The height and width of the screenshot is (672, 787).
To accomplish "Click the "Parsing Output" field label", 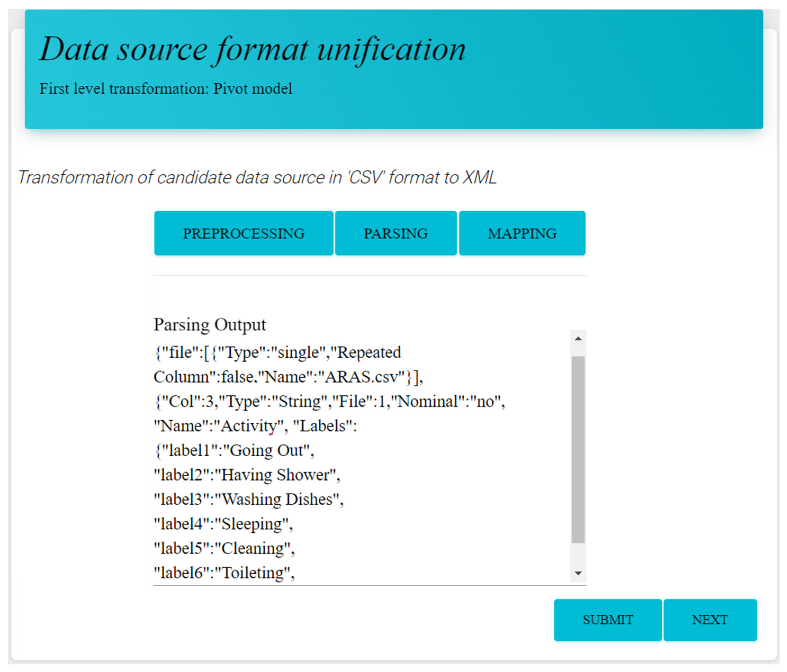I will coord(209,324).
